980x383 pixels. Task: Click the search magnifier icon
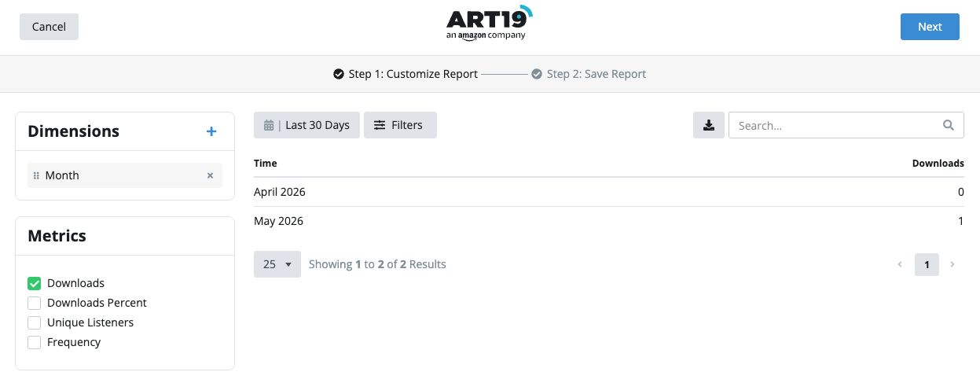(949, 125)
